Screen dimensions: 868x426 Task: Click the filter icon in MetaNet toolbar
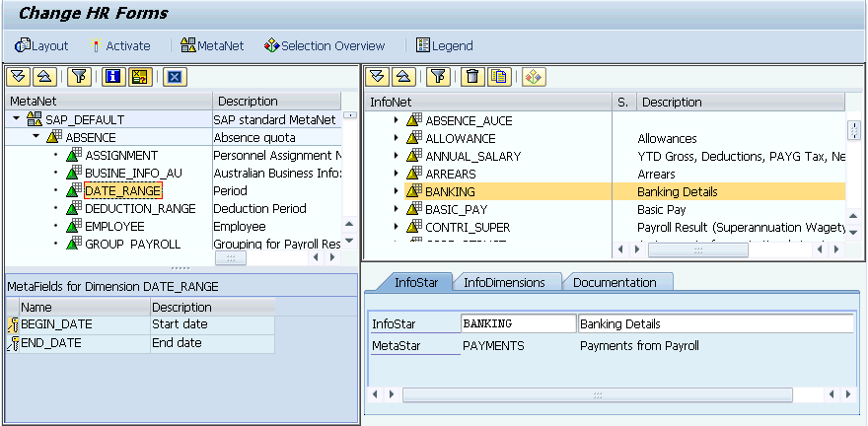pos(80,77)
